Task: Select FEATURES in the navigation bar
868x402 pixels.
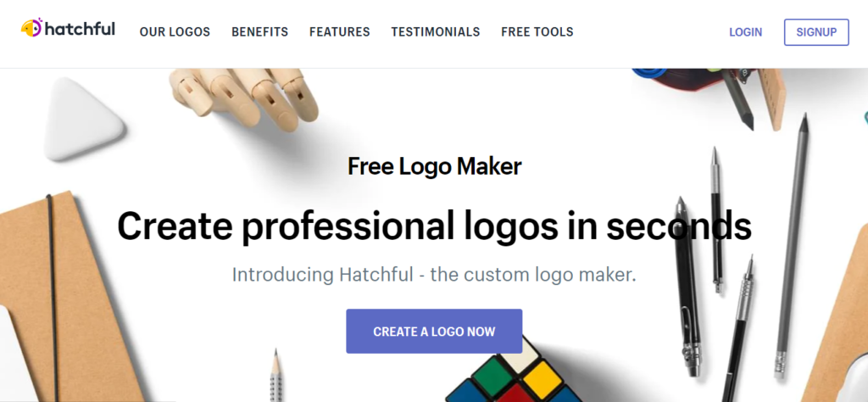Action: [x=339, y=32]
